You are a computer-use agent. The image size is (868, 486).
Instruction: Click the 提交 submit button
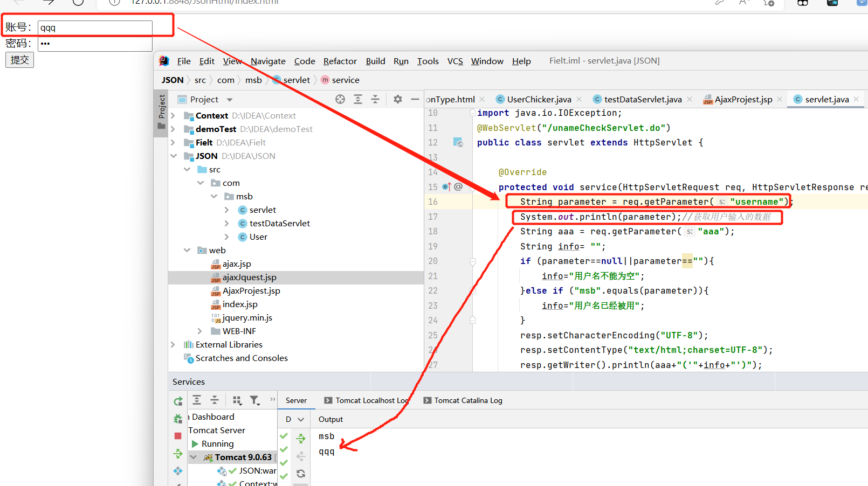coord(19,60)
